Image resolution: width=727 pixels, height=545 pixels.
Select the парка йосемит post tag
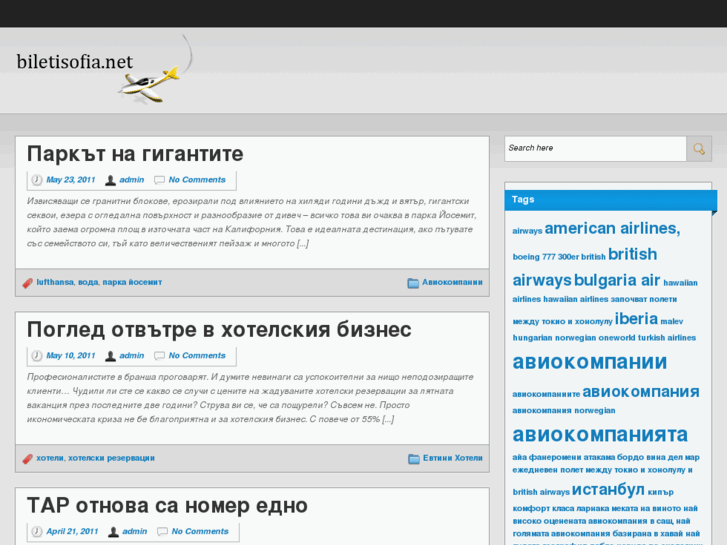pyautogui.click(x=132, y=282)
